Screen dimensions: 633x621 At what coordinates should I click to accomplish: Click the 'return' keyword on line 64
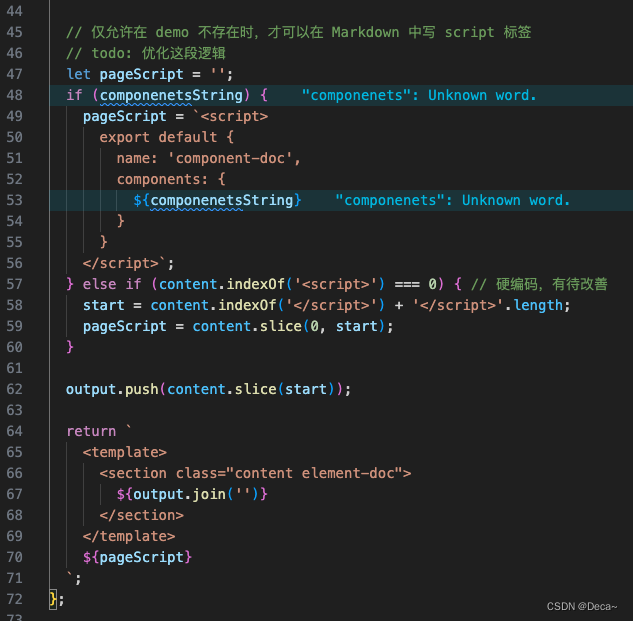(91, 431)
